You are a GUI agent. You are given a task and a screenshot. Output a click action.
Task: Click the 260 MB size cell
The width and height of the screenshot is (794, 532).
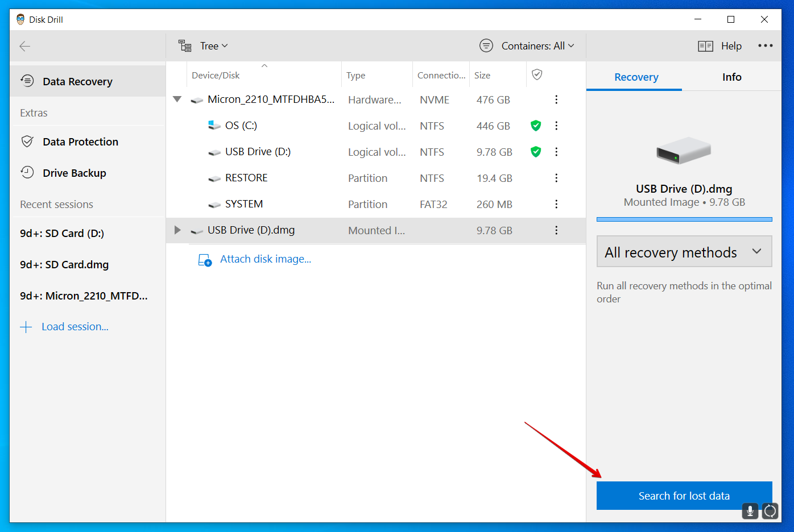point(494,204)
